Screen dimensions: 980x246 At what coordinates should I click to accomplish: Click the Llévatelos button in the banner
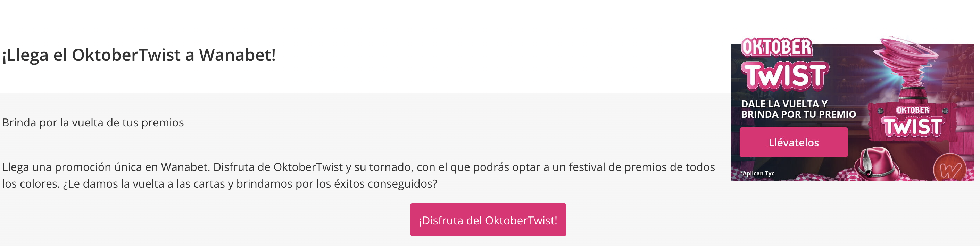point(794,142)
